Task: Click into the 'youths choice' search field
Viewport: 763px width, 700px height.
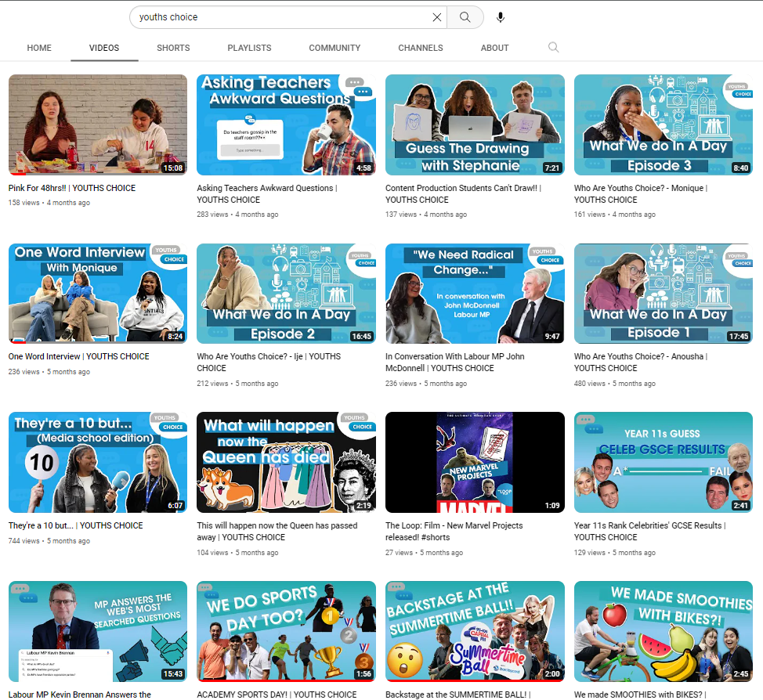Action: coord(282,17)
